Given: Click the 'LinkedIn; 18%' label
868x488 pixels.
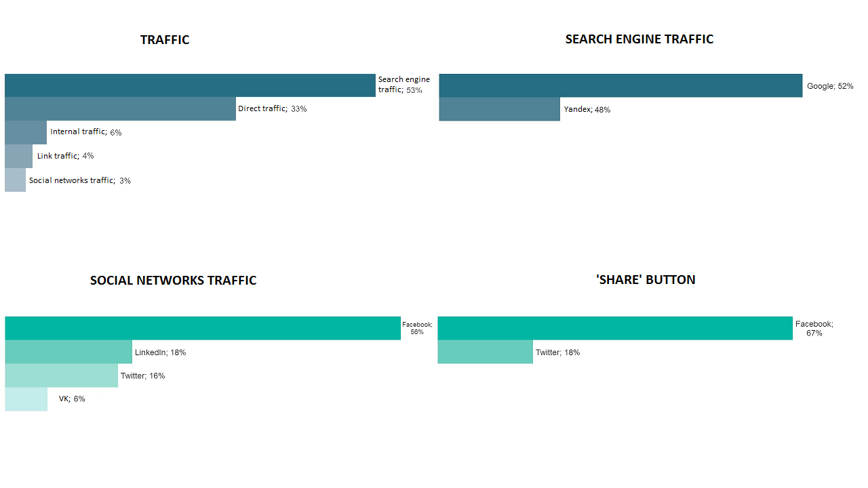Looking at the screenshot, I should pyautogui.click(x=160, y=352).
